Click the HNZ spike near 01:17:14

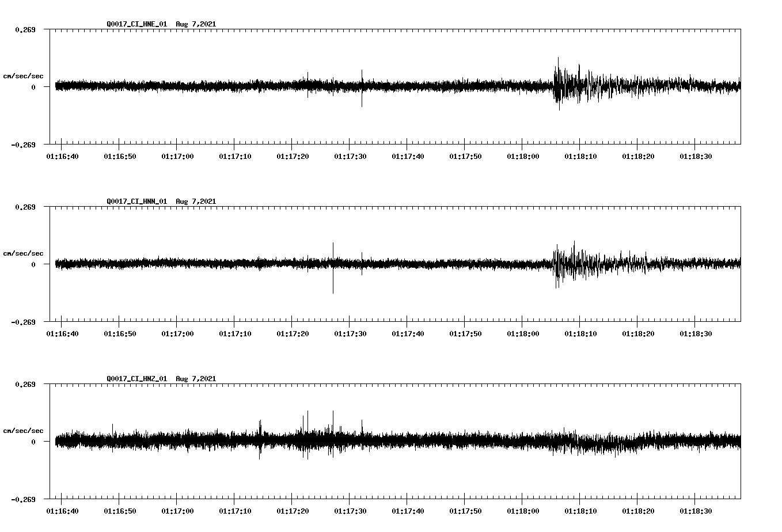(260, 439)
